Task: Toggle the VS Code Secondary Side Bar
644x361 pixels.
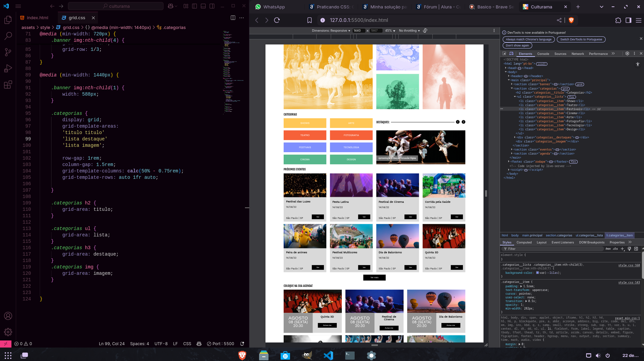Action: coord(212,6)
